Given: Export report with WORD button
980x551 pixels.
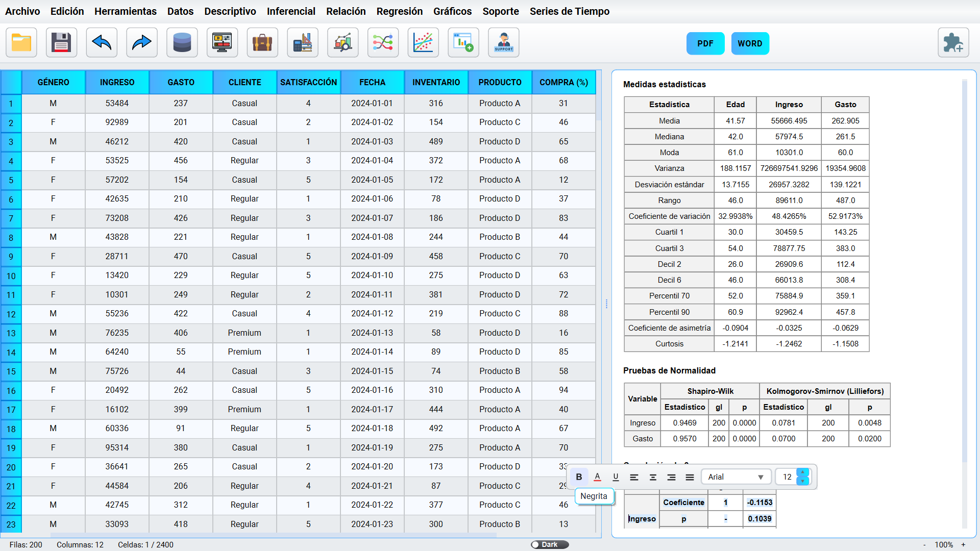Looking at the screenshot, I should tap(749, 43).
